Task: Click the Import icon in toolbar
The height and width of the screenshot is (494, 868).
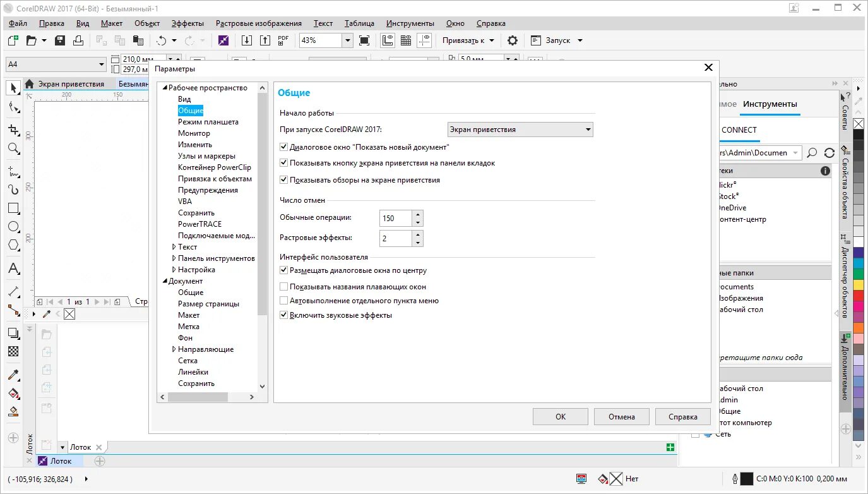Action: click(247, 40)
